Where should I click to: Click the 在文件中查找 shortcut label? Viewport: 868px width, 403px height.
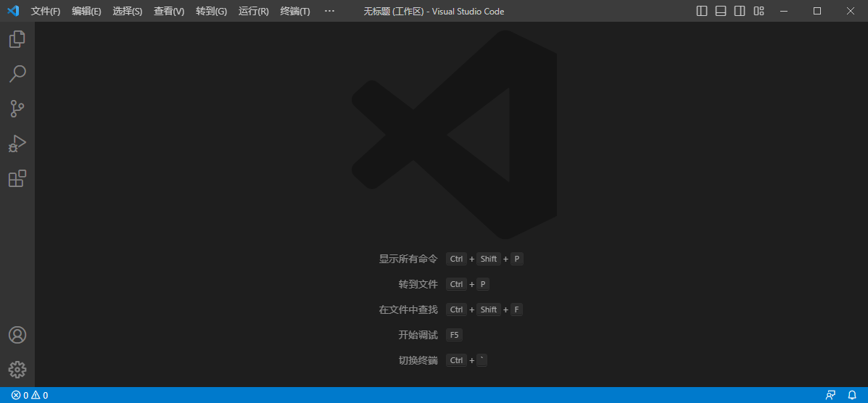(x=408, y=309)
